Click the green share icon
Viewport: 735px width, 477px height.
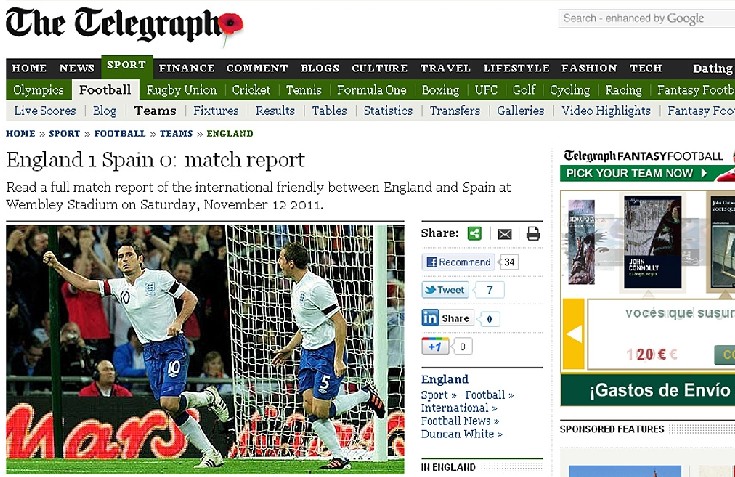pyautogui.click(x=475, y=233)
